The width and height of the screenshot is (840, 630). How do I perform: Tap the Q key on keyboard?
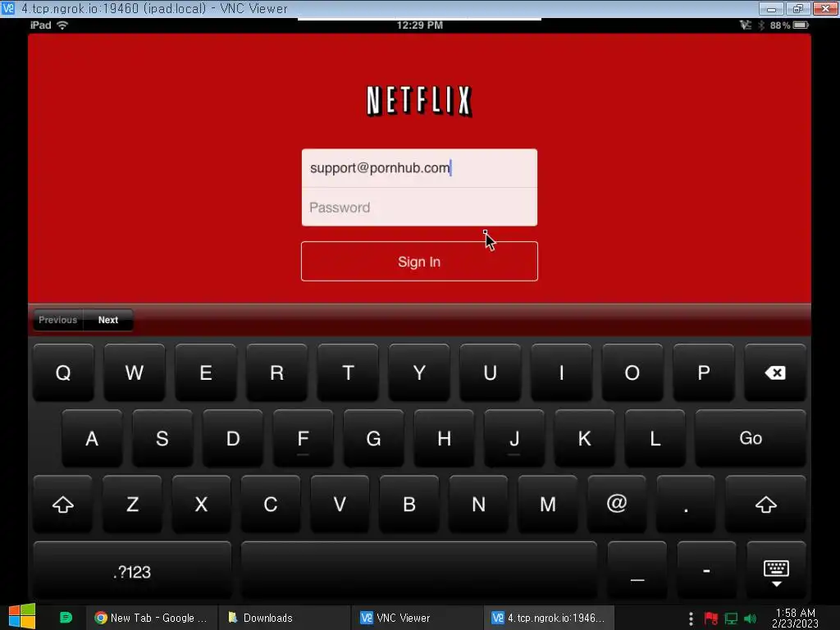pos(63,372)
